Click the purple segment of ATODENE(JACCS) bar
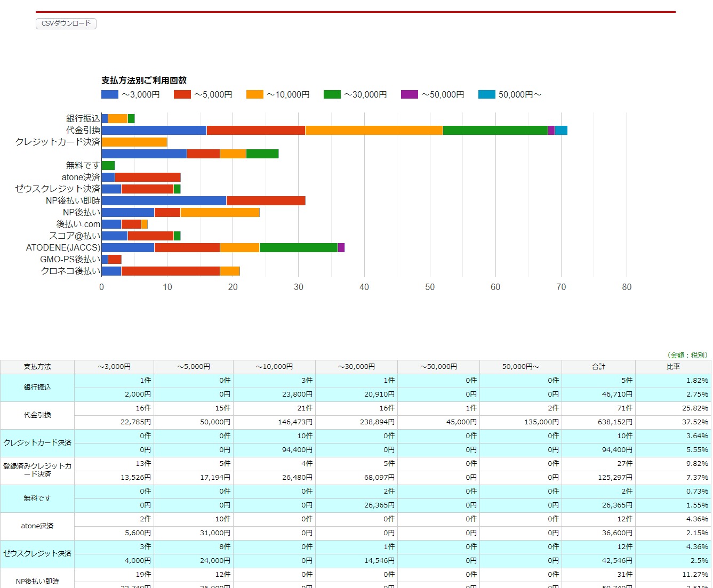Image resolution: width=713 pixels, height=588 pixels. 341,247
